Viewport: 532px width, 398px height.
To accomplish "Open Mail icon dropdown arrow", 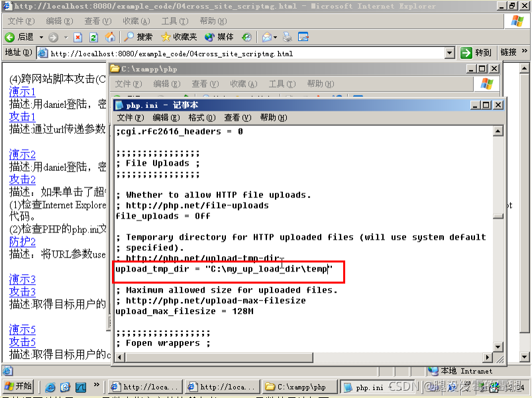I will coord(275,37).
